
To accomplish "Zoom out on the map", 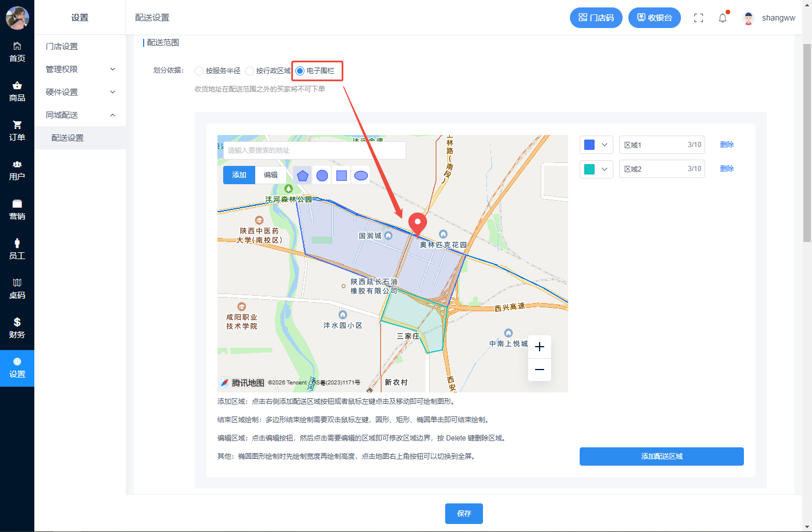I will click(539, 370).
